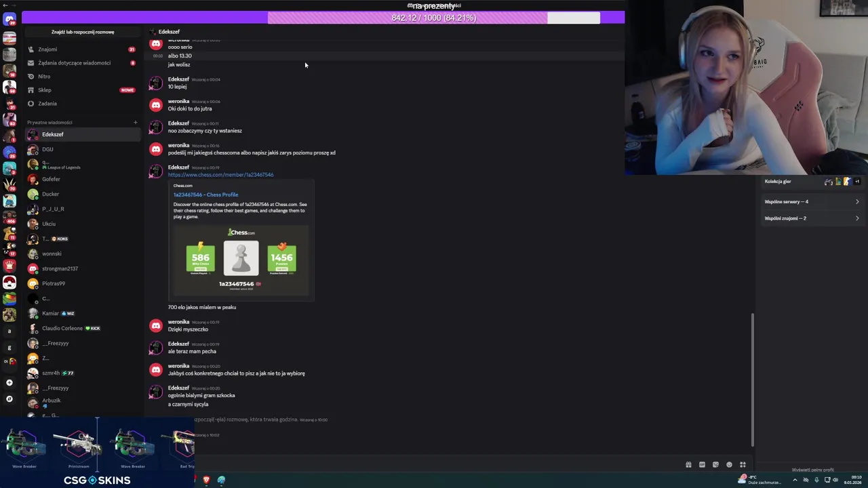Click weronika username above 'Oki doki to do jutra'

point(178,101)
